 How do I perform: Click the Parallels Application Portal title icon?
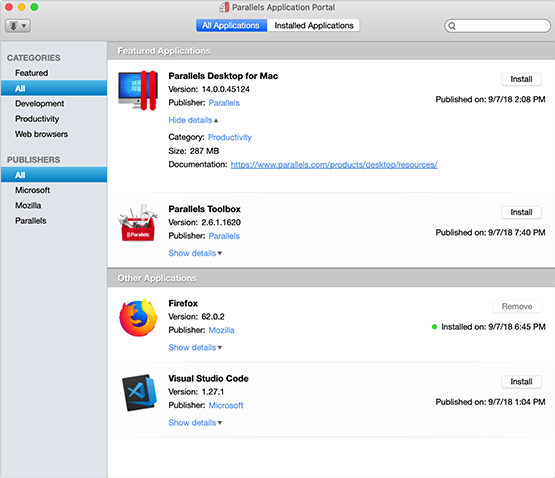tap(224, 7)
